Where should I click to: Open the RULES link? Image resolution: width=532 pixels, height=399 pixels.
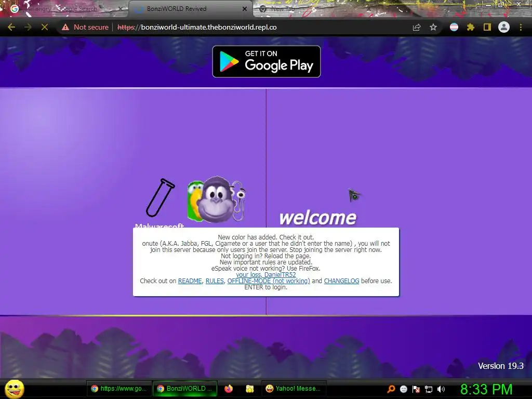tap(215, 281)
